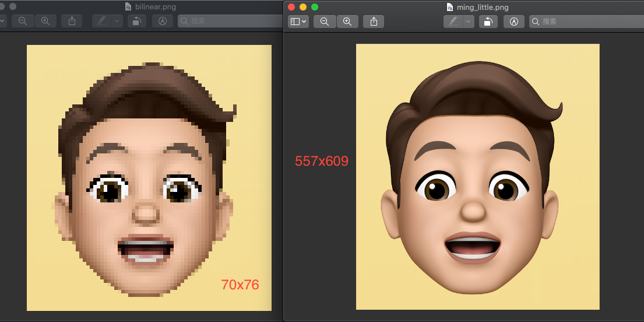Zoom out in the ming_little.png window
This screenshot has height=322, width=644.
click(325, 22)
